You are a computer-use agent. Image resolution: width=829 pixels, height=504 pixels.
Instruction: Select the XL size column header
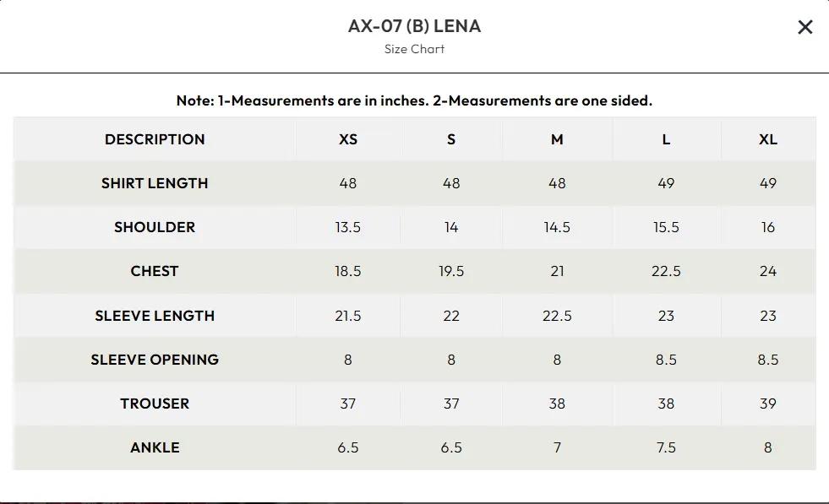click(x=767, y=139)
